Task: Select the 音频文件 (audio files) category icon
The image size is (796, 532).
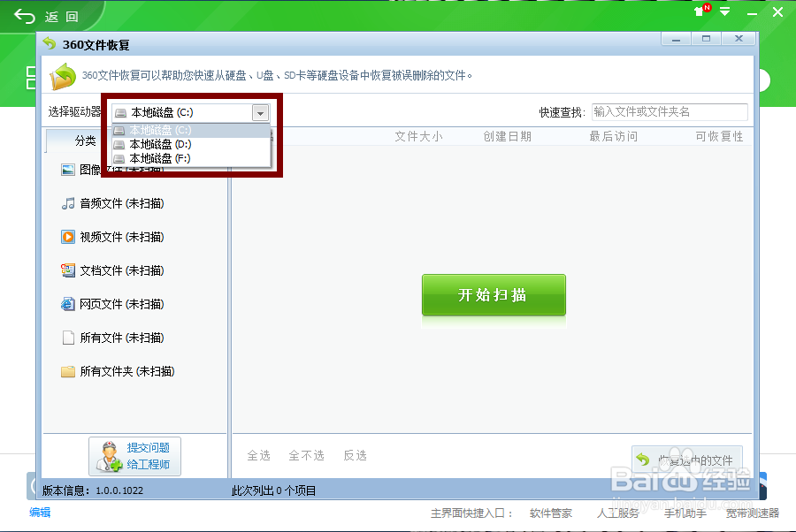Action: pos(69,202)
